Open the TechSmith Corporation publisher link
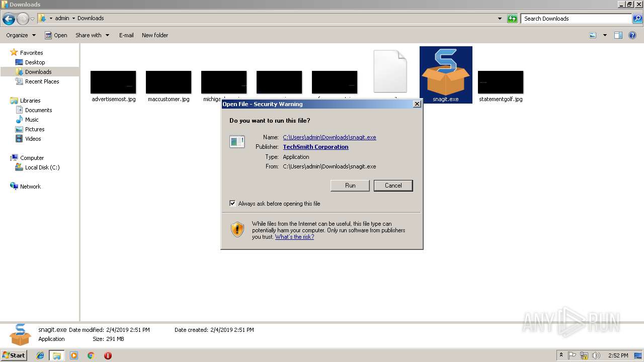This screenshot has width=644, height=362. 315,147
